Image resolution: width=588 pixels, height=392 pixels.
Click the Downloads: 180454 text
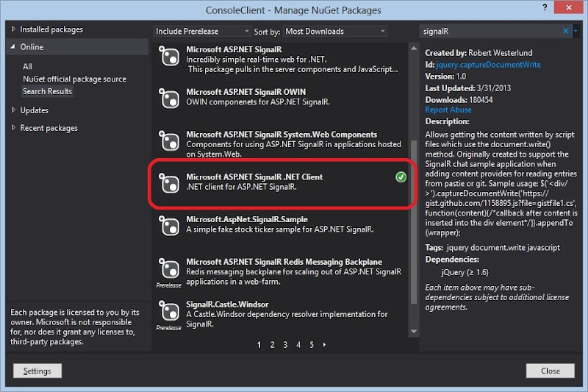coord(459,100)
